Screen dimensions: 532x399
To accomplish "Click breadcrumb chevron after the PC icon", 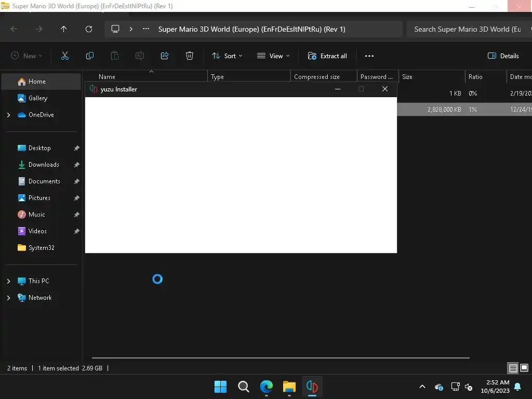I will (x=131, y=29).
